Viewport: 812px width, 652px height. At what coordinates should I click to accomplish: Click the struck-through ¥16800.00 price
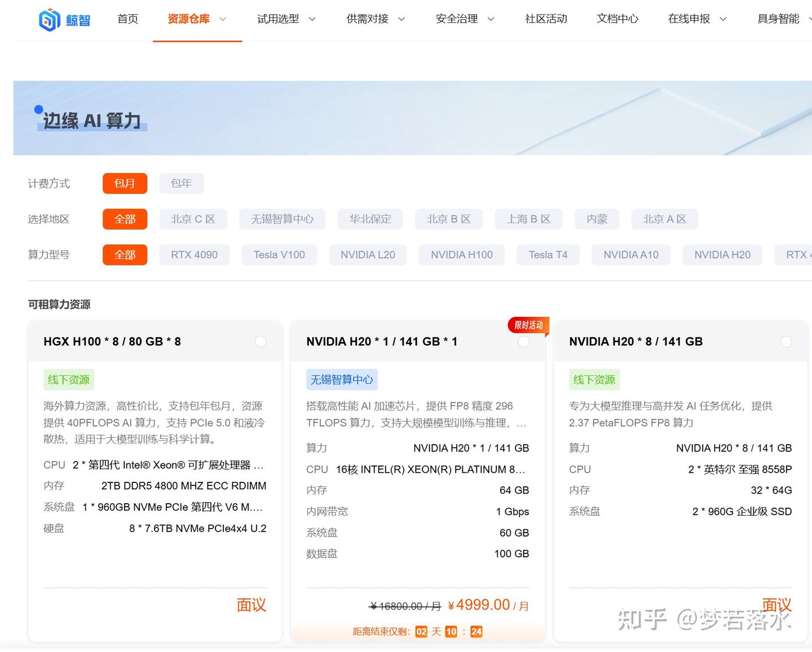coord(405,606)
